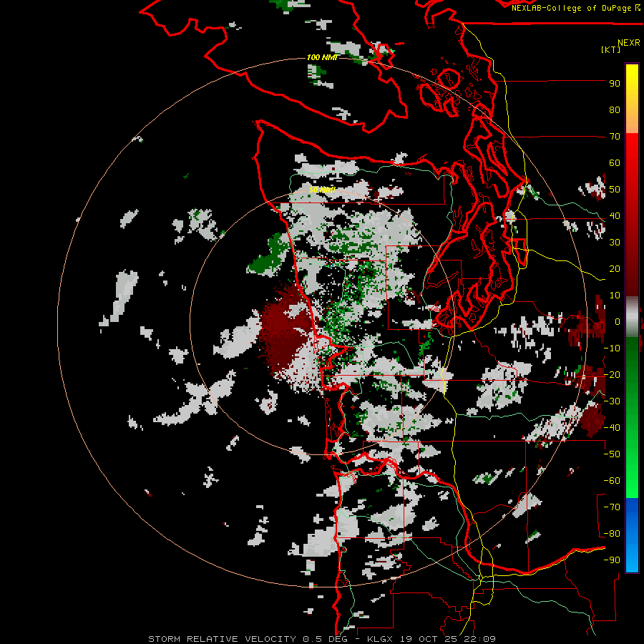This screenshot has width=644, height=644.
Task: Click the 80 value on velocity scale
Action: tap(615, 110)
